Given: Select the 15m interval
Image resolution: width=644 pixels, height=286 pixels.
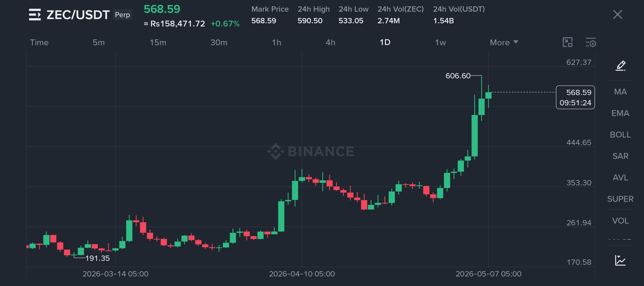Looking at the screenshot, I should pyautogui.click(x=158, y=42).
